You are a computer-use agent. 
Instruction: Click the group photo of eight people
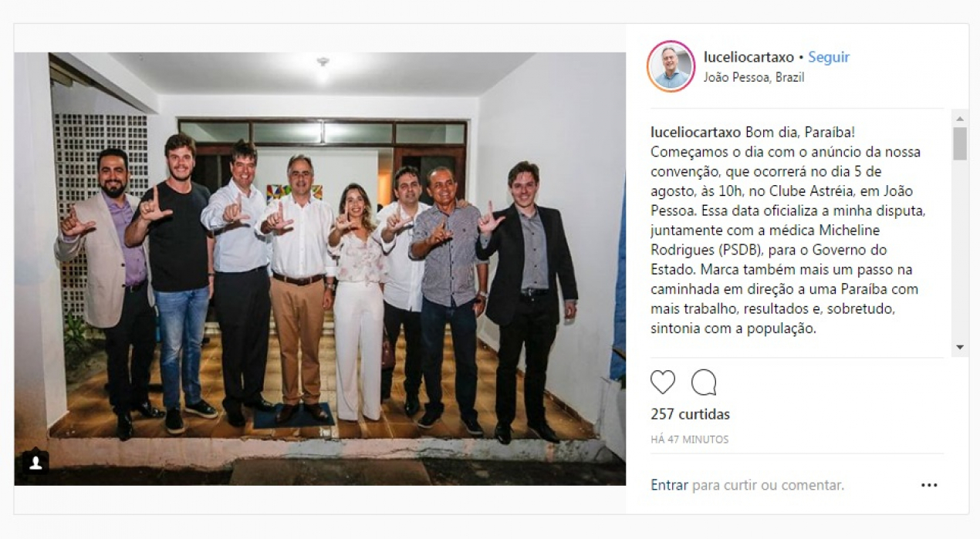(319, 268)
